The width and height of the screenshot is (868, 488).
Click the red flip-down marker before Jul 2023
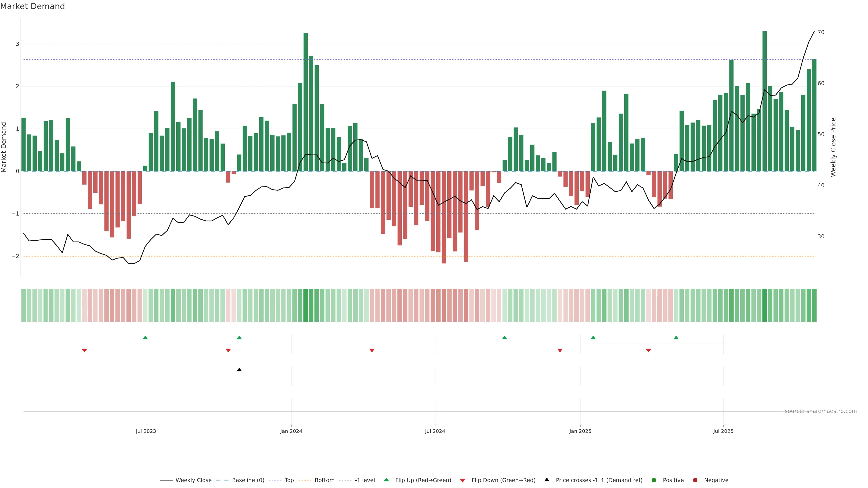coord(85,351)
